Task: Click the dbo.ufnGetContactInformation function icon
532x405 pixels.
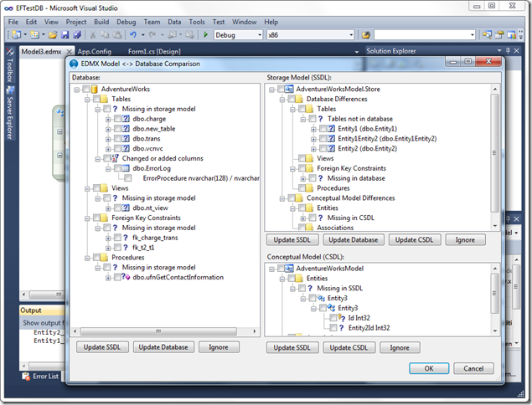Action: (126, 277)
